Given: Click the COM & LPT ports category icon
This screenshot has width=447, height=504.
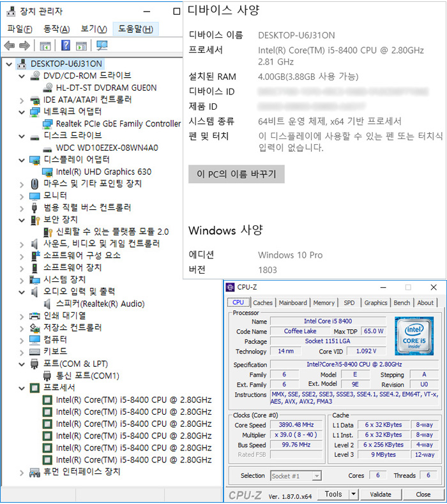Looking at the screenshot, I should [34, 364].
